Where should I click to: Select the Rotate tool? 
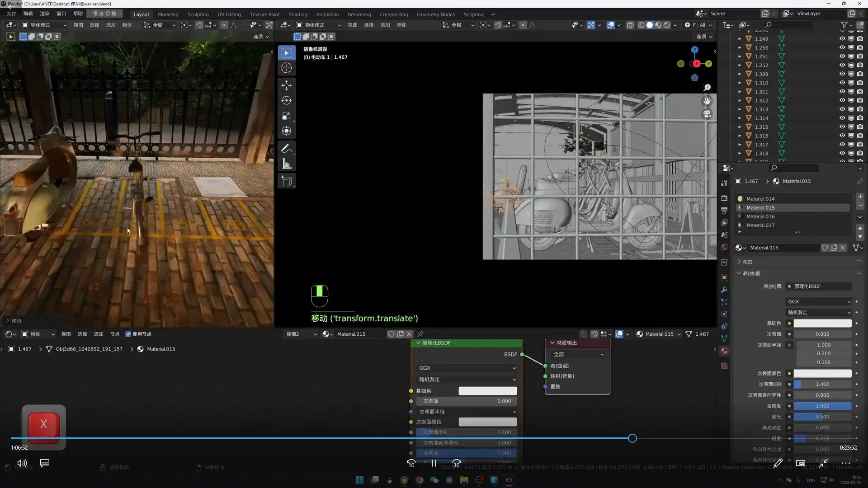click(286, 100)
